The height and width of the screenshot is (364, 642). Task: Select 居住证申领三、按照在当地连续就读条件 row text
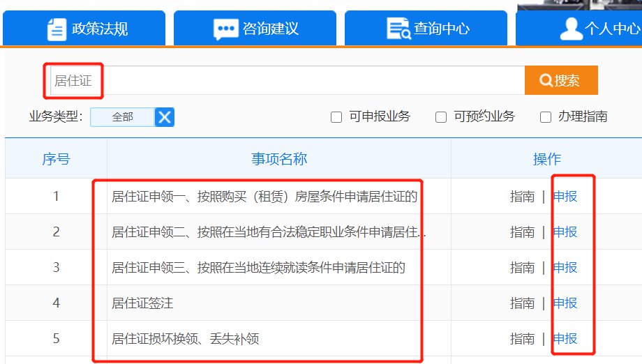tap(258, 268)
